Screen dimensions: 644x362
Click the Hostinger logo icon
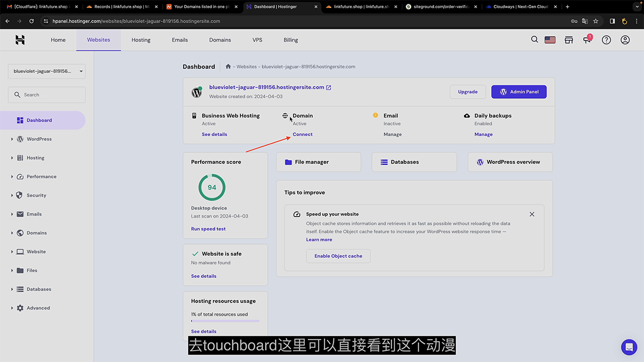(x=20, y=40)
